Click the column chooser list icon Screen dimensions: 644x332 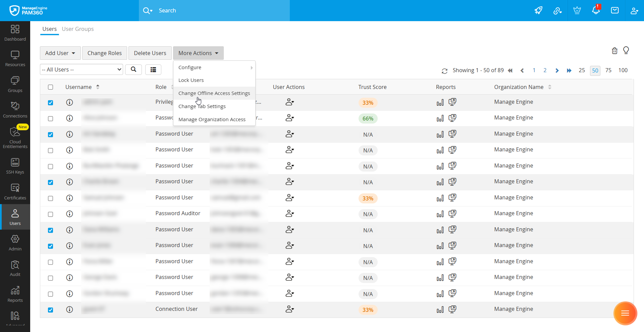pos(153,69)
